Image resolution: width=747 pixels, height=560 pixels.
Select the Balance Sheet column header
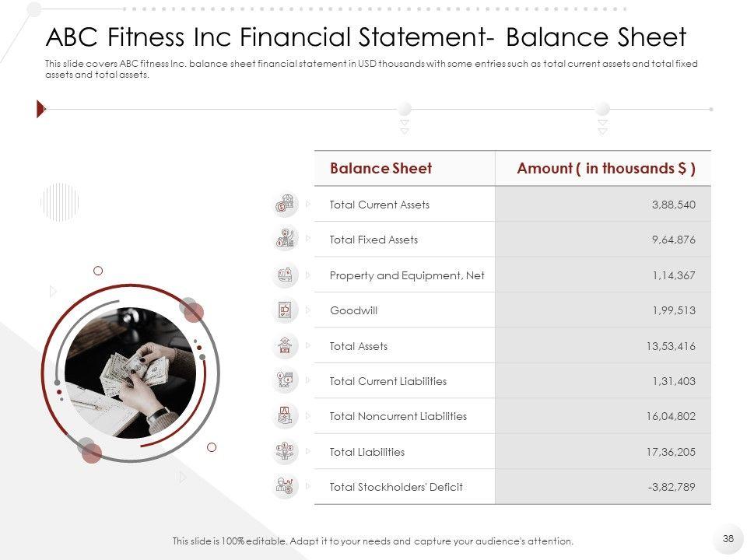coord(381,169)
